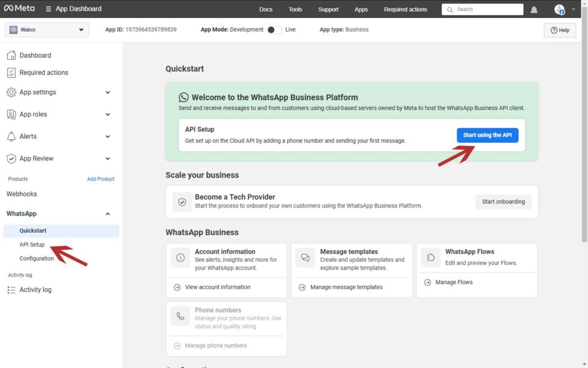The width and height of the screenshot is (588, 368).
Task: Click App type Business value
Action: click(x=357, y=30)
